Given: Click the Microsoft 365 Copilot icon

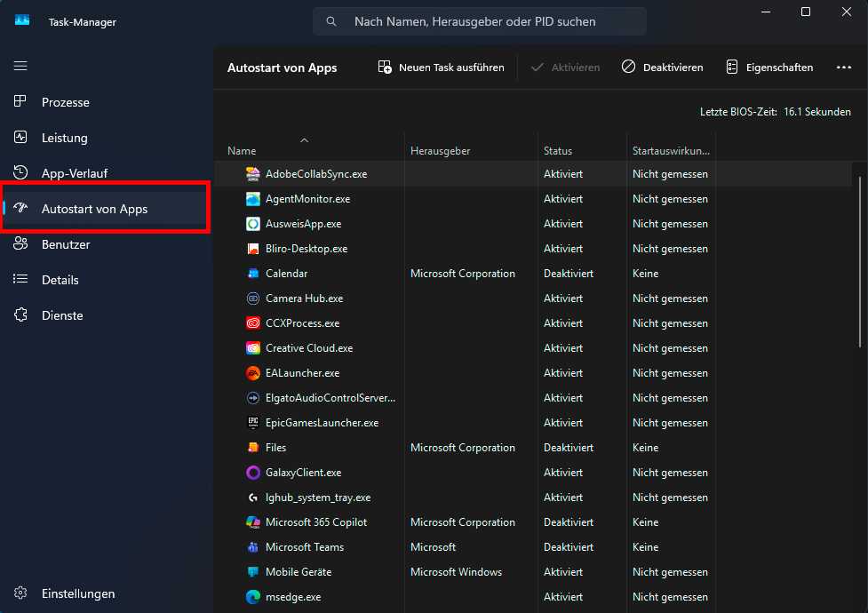Looking at the screenshot, I should 253,522.
